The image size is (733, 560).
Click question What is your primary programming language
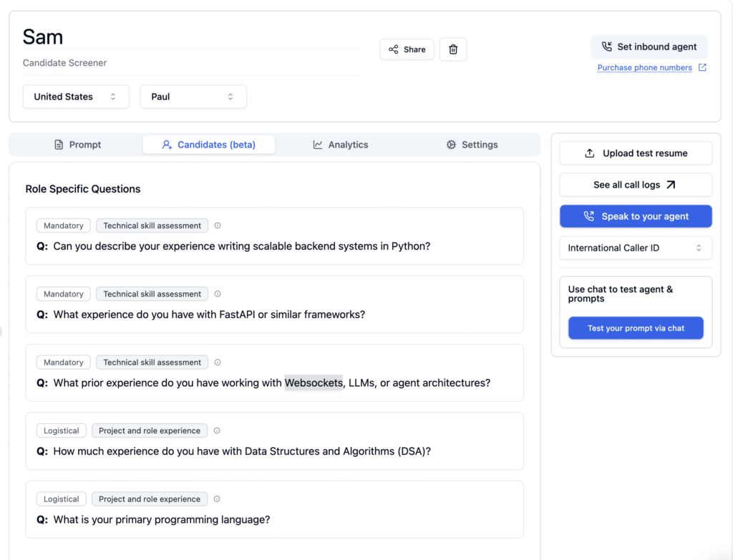(x=162, y=519)
